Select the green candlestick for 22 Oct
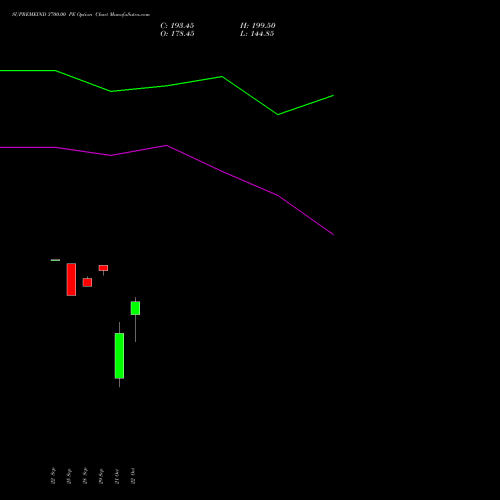 pyautogui.click(x=135, y=308)
